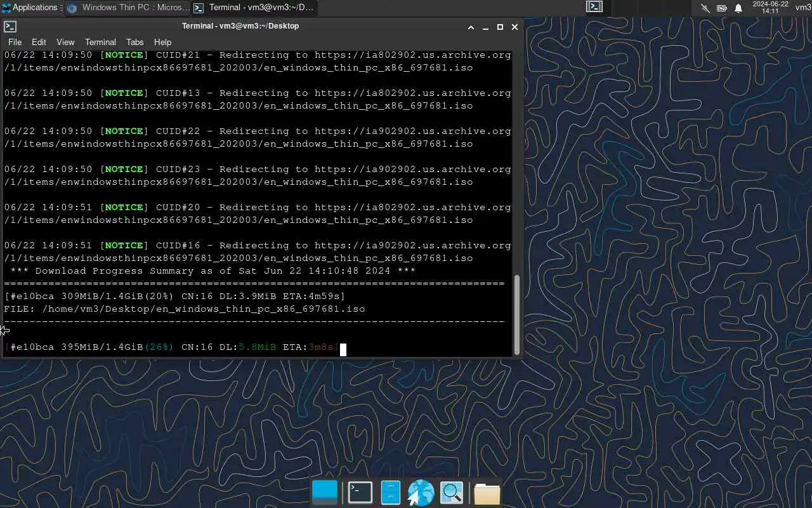This screenshot has height=508, width=812.
Task: Open the home folder icon in dock
Action: tap(487, 493)
